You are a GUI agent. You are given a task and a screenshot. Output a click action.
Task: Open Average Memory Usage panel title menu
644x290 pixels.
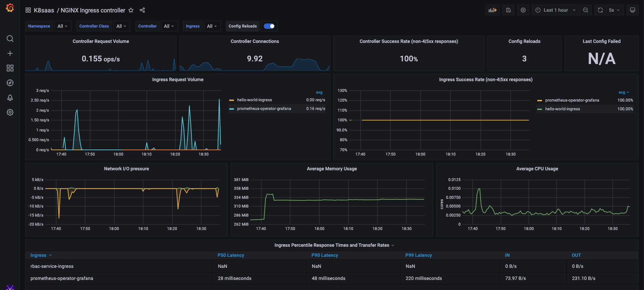click(x=332, y=169)
